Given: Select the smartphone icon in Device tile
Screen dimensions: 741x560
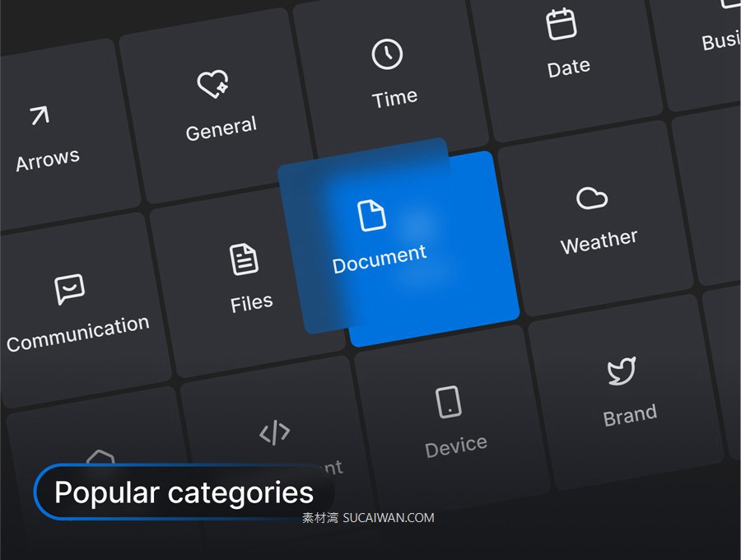Looking at the screenshot, I should 446,402.
